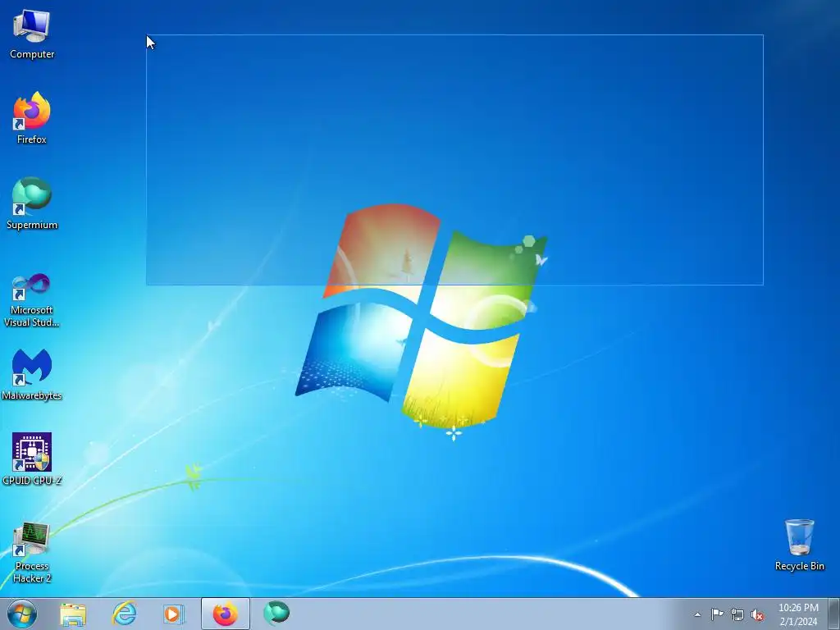
Task: Click the muted volume tray icon
Action: click(x=757, y=614)
